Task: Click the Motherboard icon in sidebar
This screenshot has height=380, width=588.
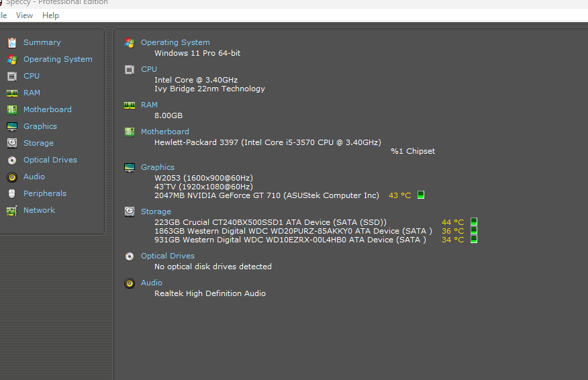Action: (x=12, y=110)
